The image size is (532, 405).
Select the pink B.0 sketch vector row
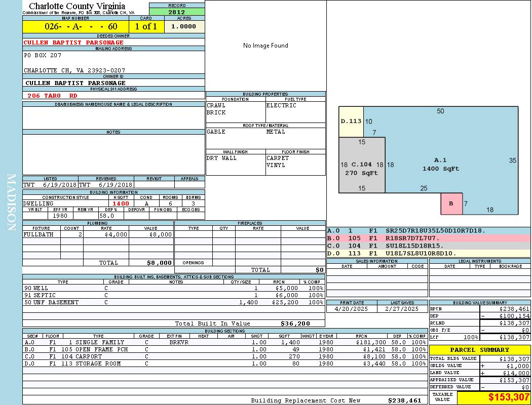pos(428,238)
